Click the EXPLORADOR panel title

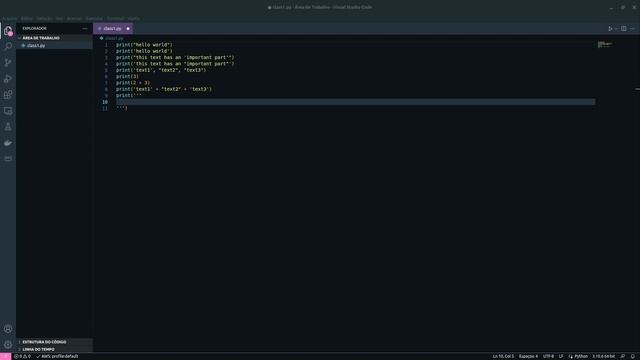click(35, 29)
